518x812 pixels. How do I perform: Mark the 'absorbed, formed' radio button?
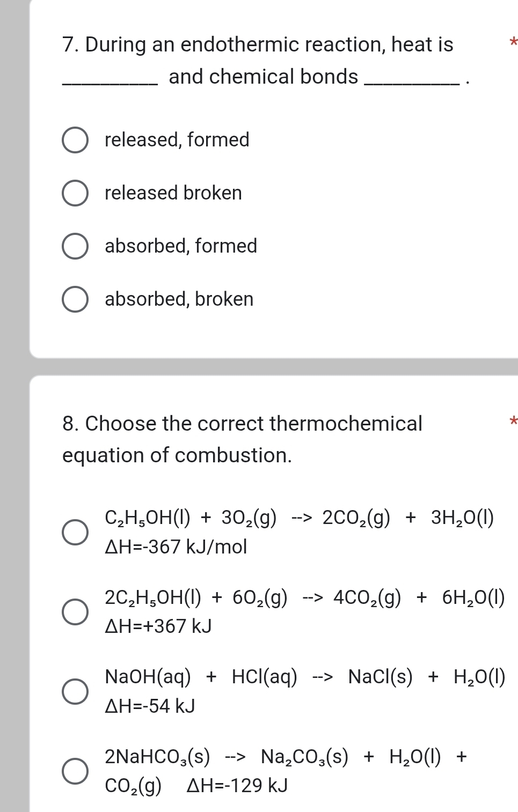(x=75, y=247)
